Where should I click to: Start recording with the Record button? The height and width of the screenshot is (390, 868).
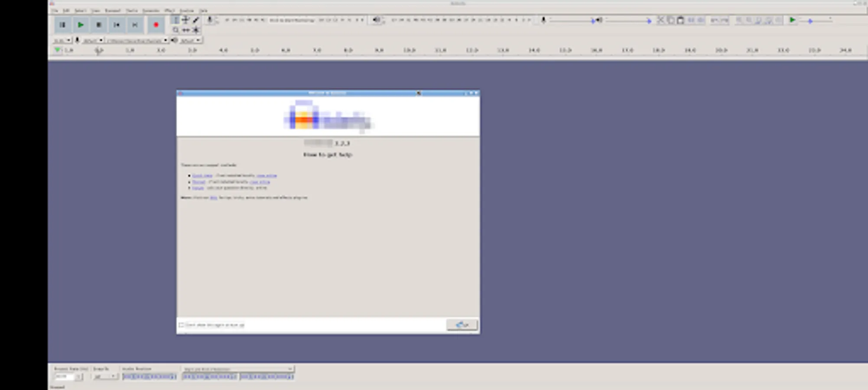point(156,25)
